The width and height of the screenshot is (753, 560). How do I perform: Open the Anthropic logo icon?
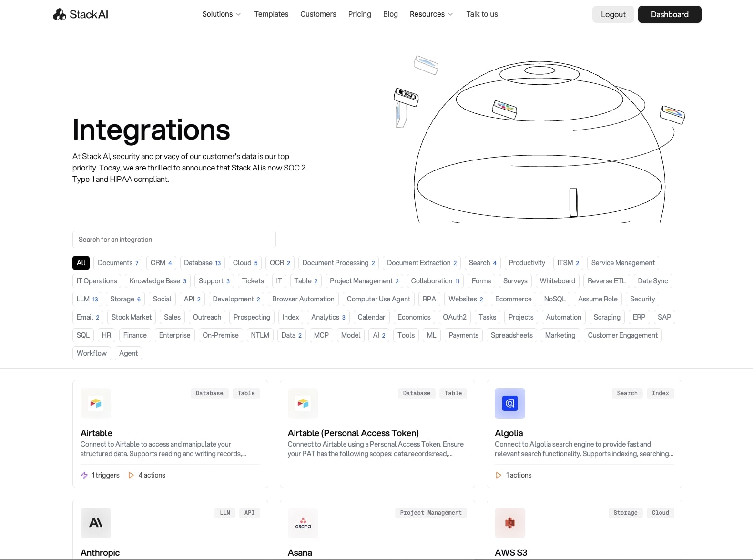96,523
